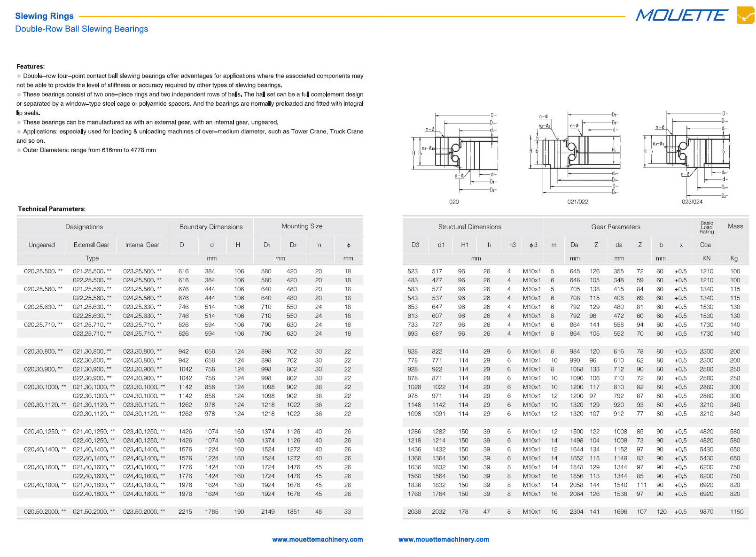Select the Double-Row Ball Slewing Bearings subtitle
This screenshot has width=756, height=557.
pos(82,29)
